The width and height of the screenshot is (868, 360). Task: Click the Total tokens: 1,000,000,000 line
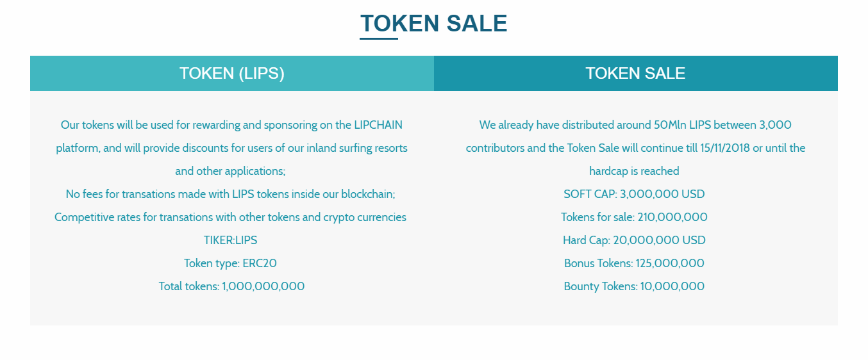[x=231, y=286]
